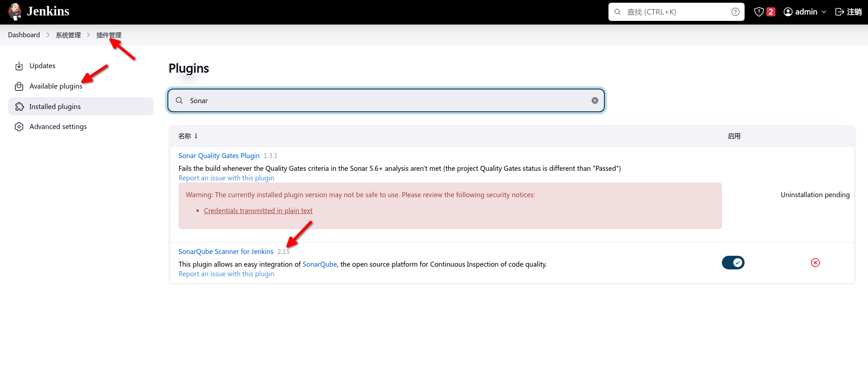Open Available plugins sidebar tab
The image size is (868, 368).
pos(81,86)
